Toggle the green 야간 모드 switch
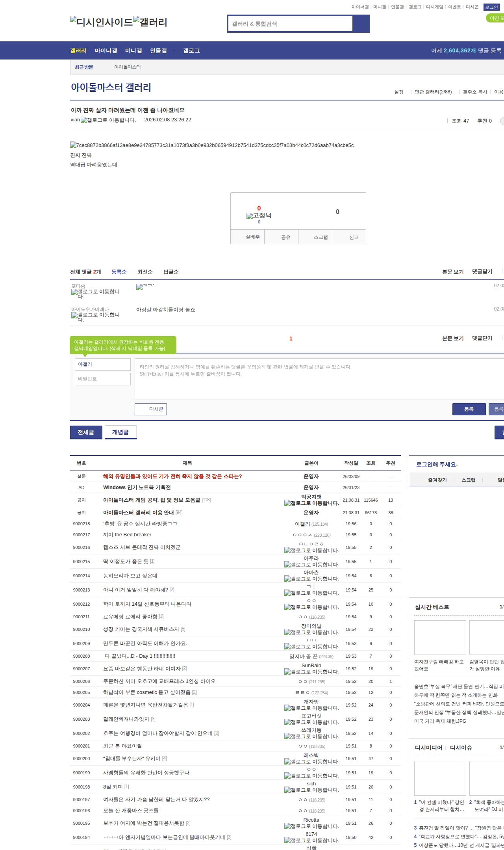The image size is (504, 850). [495, 18]
